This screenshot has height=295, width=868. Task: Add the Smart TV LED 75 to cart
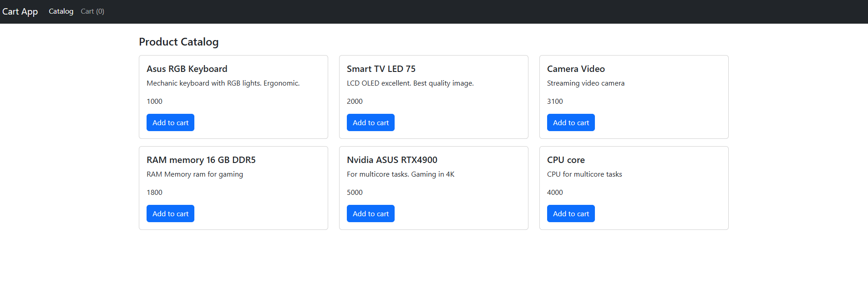[x=371, y=122]
